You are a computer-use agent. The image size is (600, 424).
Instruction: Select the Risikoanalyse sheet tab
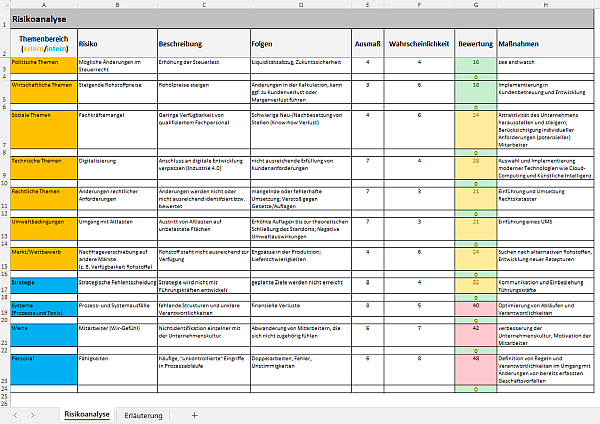pyautogui.click(x=85, y=413)
